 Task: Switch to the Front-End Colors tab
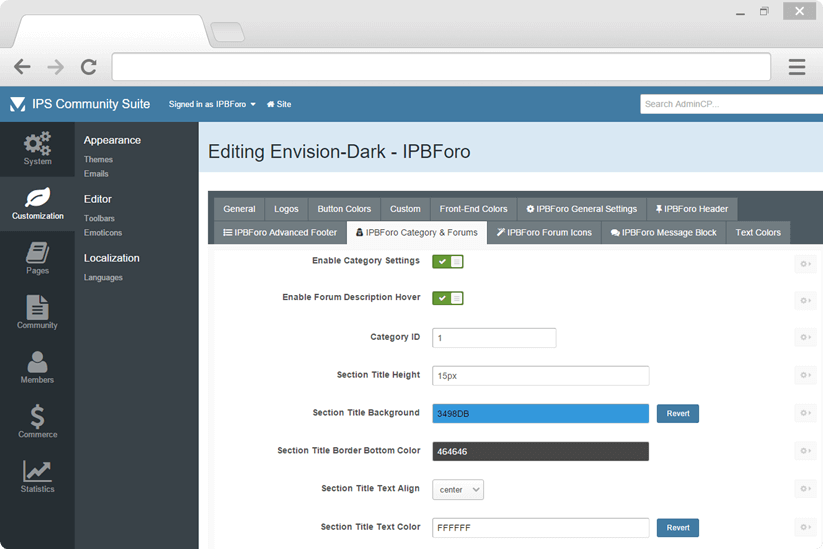click(x=473, y=209)
